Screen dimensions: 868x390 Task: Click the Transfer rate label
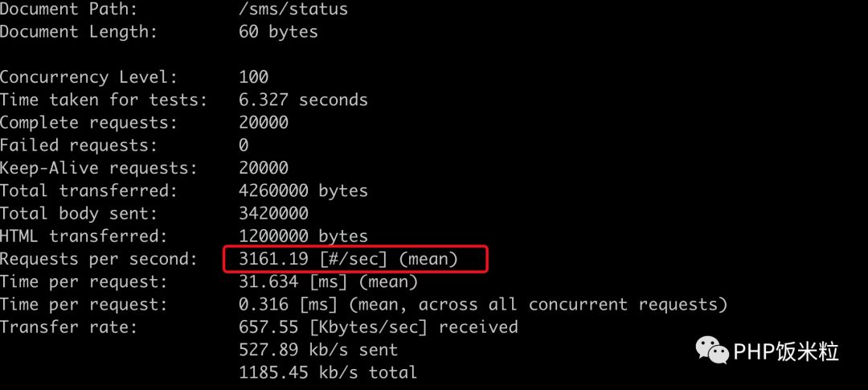coord(68,327)
